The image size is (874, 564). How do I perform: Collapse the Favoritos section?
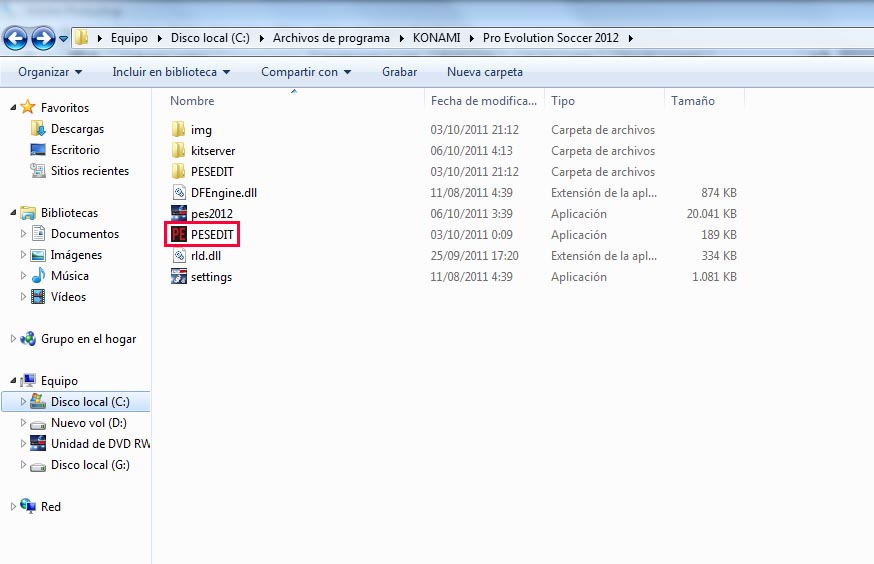coord(13,107)
